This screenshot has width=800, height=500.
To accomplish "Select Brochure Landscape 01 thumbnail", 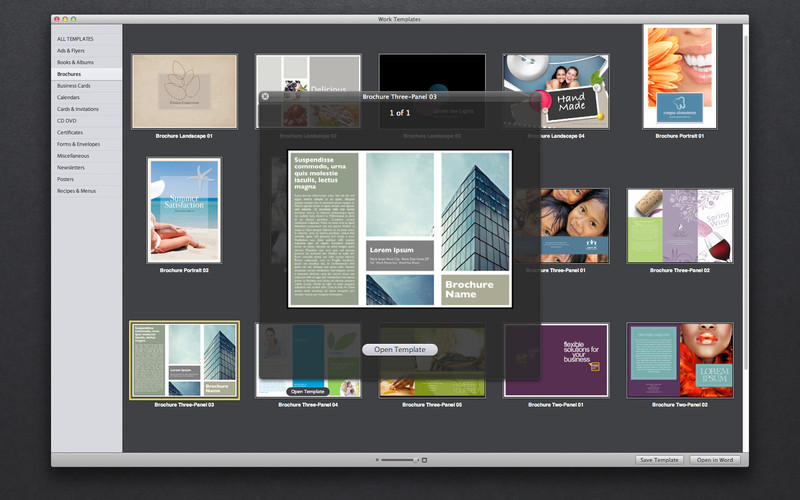I will tap(184, 91).
